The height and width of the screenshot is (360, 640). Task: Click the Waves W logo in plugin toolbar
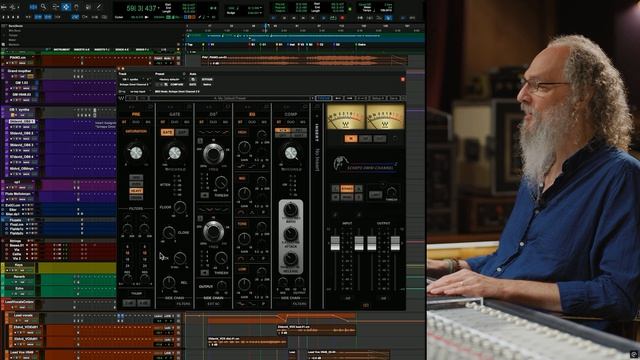click(121, 98)
